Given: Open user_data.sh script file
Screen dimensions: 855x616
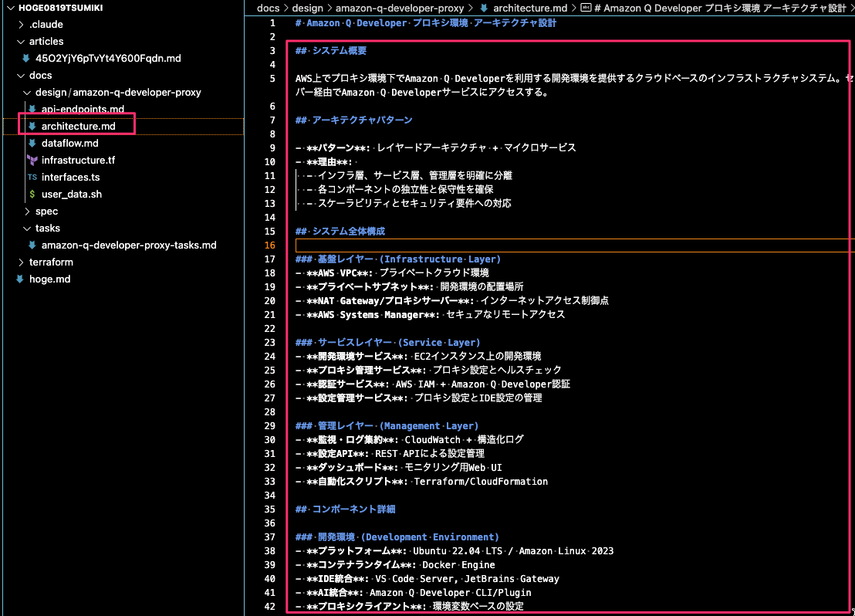Looking at the screenshot, I should (72, 195).
